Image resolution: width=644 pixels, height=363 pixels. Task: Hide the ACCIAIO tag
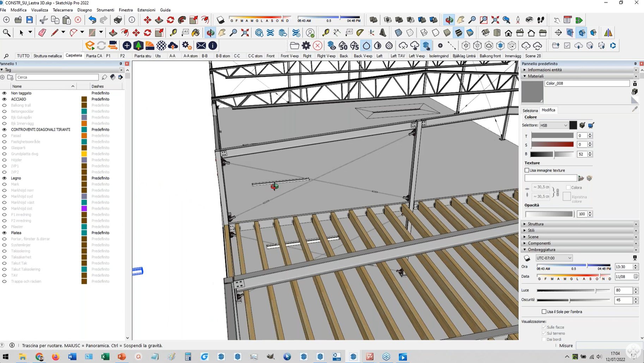click(x=5, y=99)
